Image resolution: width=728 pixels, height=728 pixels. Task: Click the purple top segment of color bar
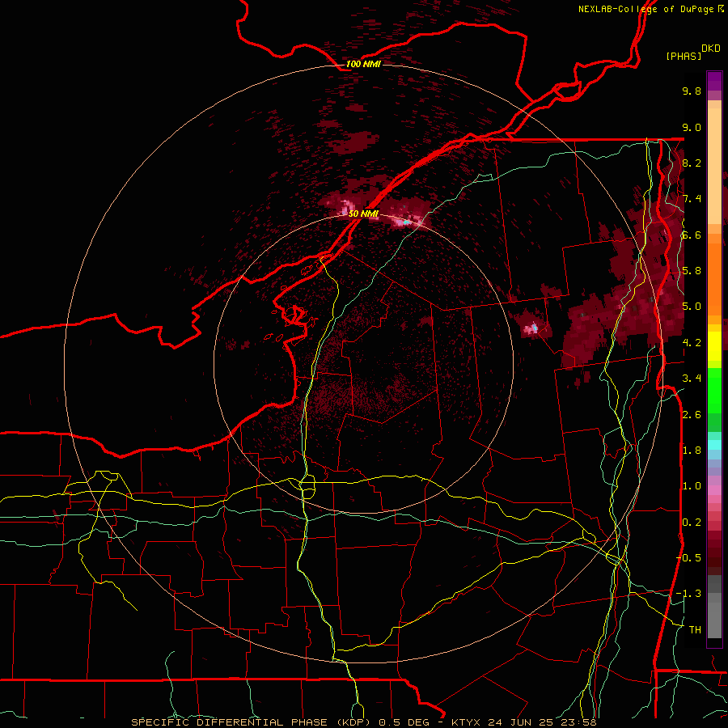[x=714, y=81]
